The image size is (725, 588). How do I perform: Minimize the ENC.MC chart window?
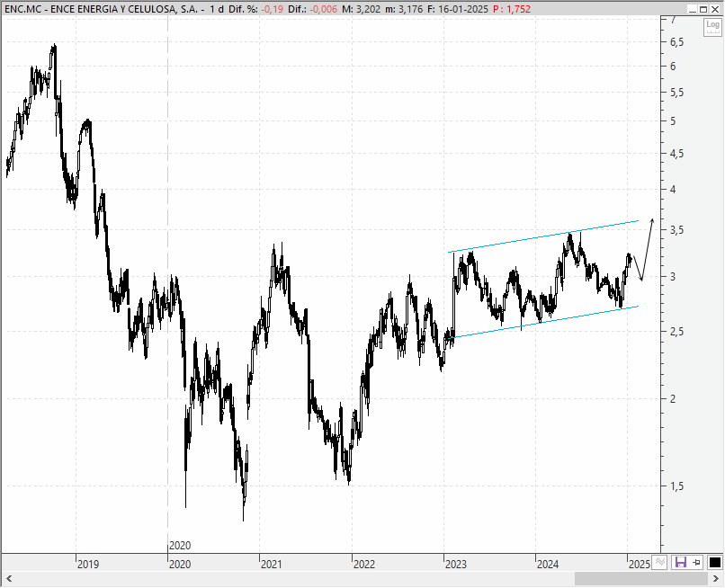click(x=693, y=9)
